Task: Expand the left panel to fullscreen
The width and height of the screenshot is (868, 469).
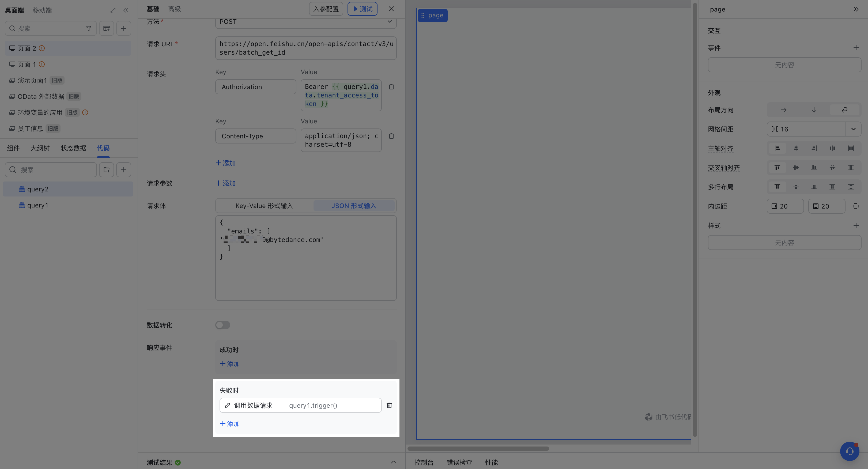Action: click(x=113, y=10)
